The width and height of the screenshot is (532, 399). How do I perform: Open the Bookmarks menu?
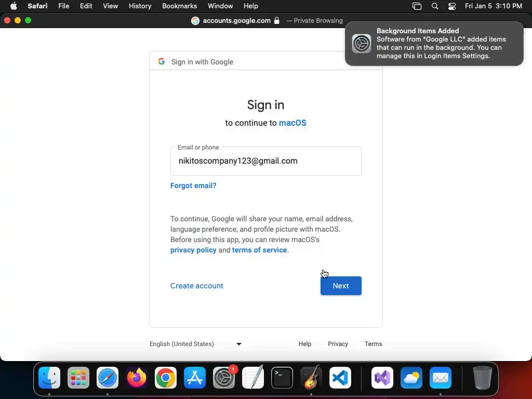click(179, 6)
